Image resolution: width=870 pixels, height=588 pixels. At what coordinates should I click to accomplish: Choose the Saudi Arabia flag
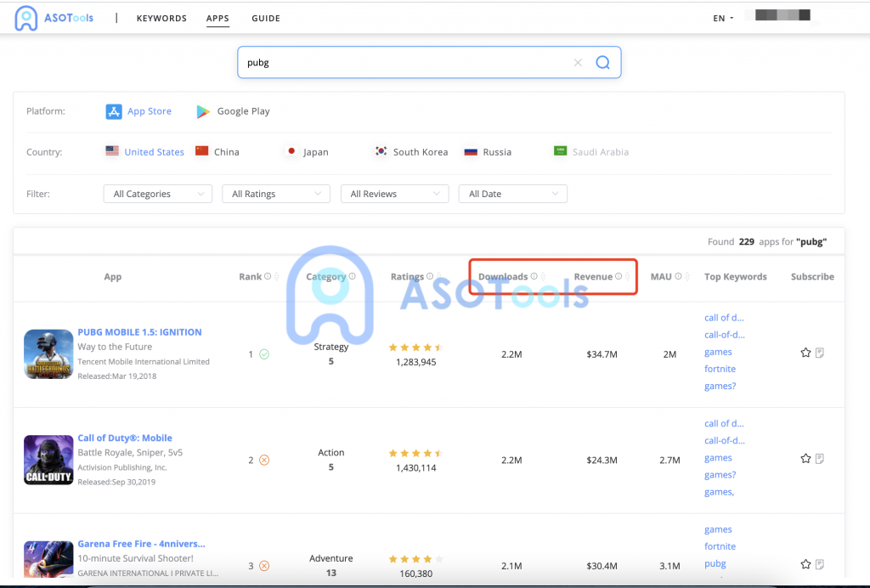[x=561, y=151]
